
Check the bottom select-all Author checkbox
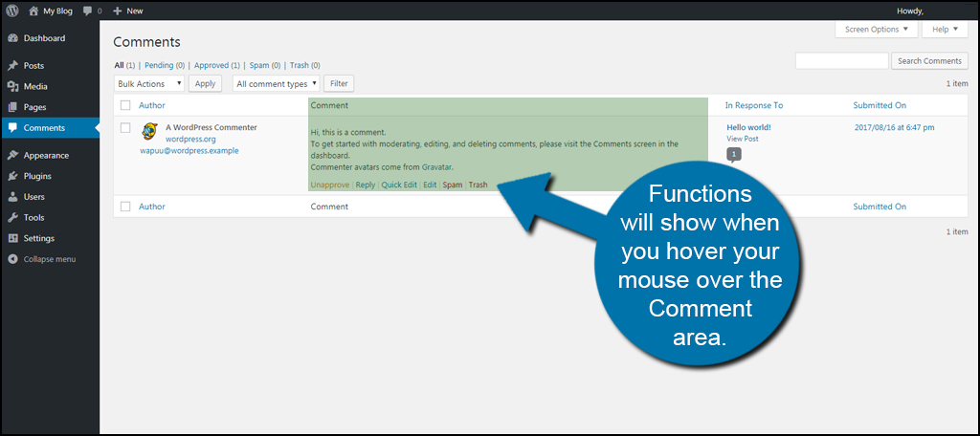(125, 207)
